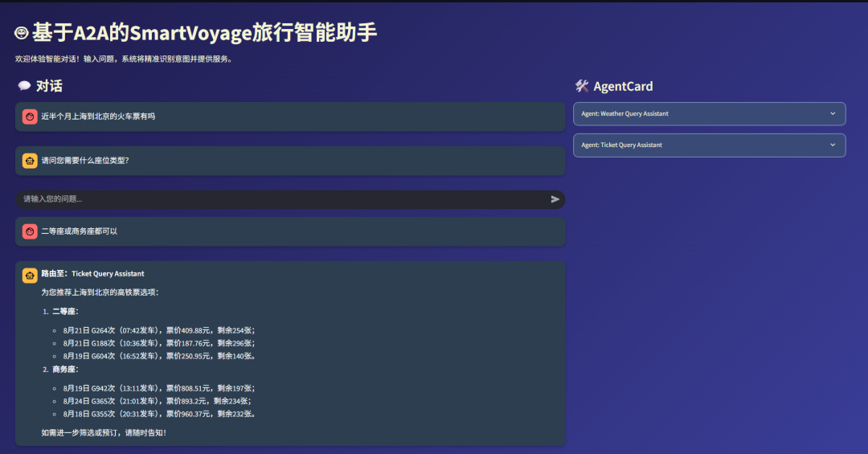
Task: Click the 二等座 list heading
Action: point(65,311)
